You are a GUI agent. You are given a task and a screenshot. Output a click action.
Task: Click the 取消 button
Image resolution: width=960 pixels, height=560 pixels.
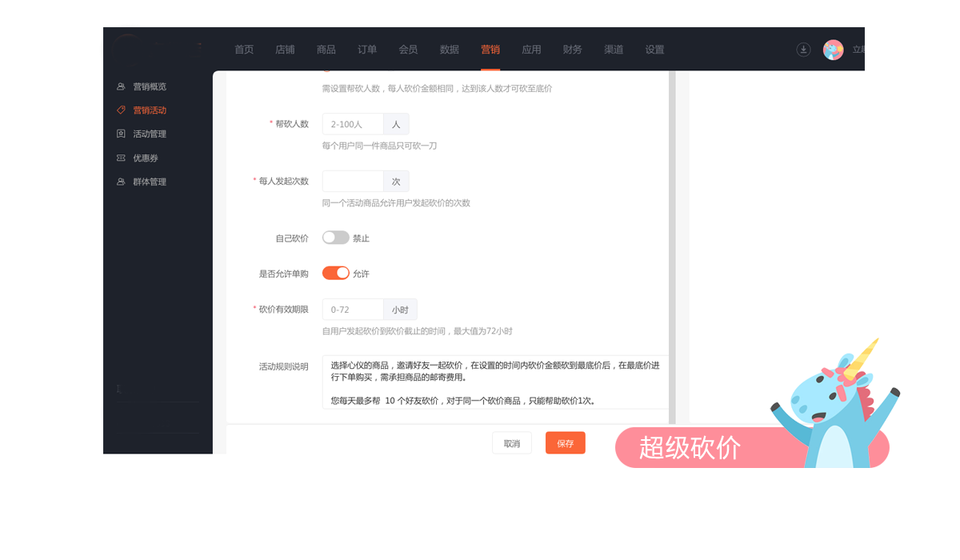(x=511, y=443)
